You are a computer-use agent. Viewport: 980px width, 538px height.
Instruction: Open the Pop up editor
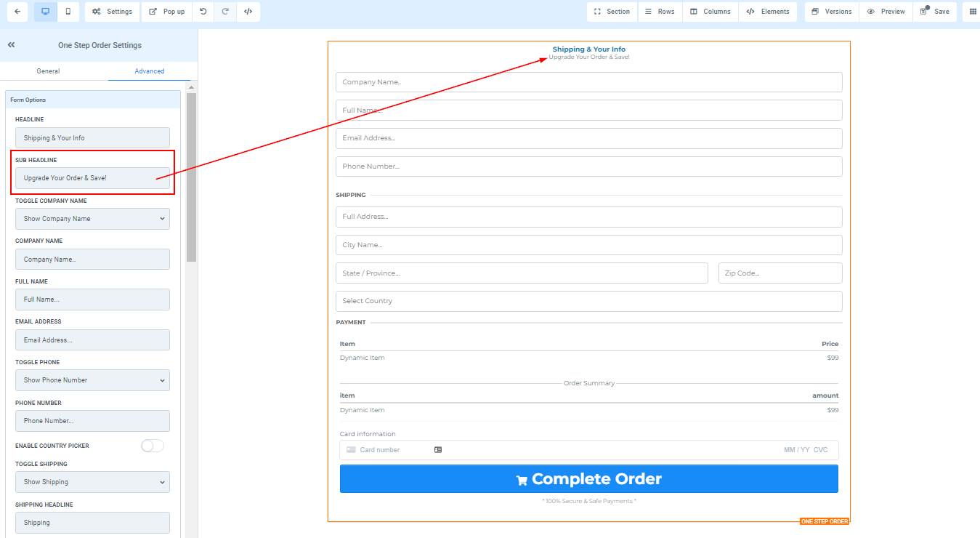click(x=167, y=12)
